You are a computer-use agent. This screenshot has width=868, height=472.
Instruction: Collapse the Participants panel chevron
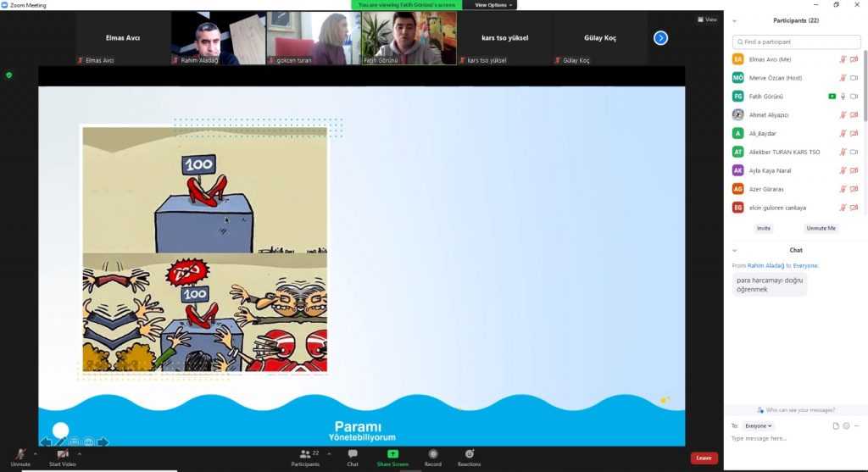(x=734, y=20)
